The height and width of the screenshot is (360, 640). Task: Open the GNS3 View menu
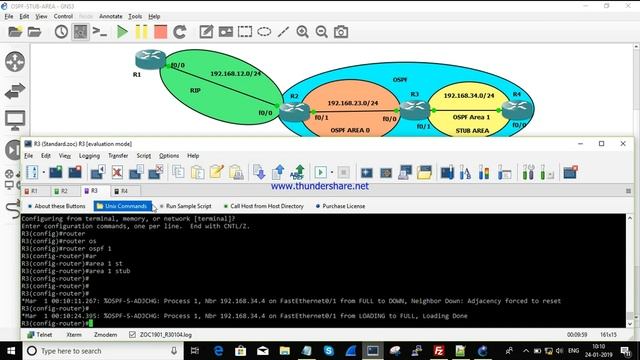coord(41,16)
